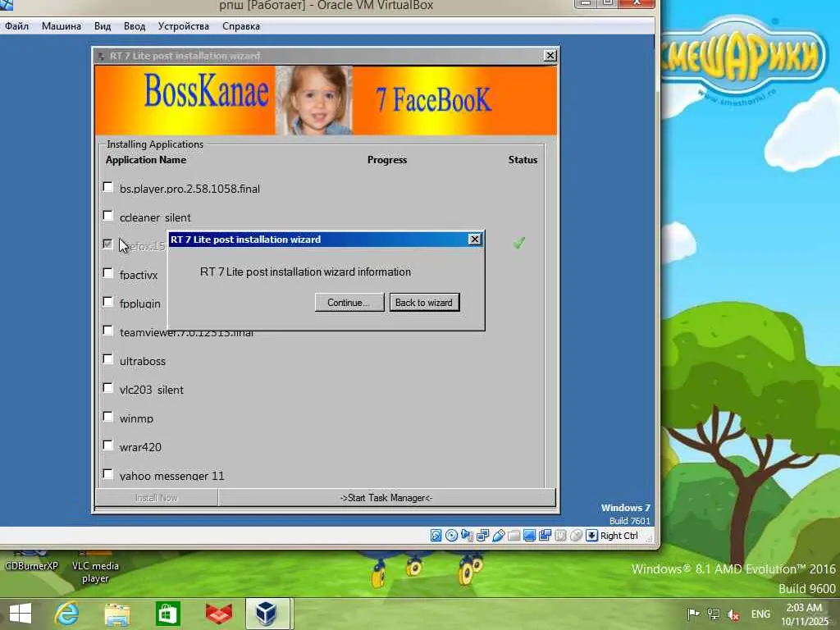840x630 pixels.
Task: Click the muted volume icon in system tray
Action: tap(733, 614)
